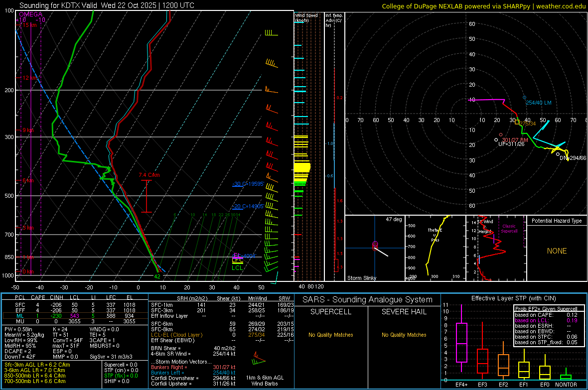
Task: Click the green LCL label on the skew-T
Action: coord(237,268)
